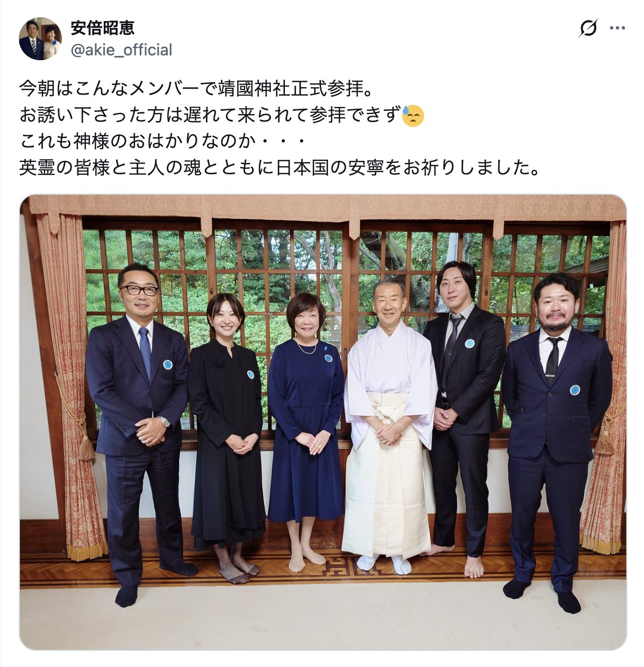Click the post line starting 英霊の皆様と
The image size is (644, 667).
click(280, 168)
